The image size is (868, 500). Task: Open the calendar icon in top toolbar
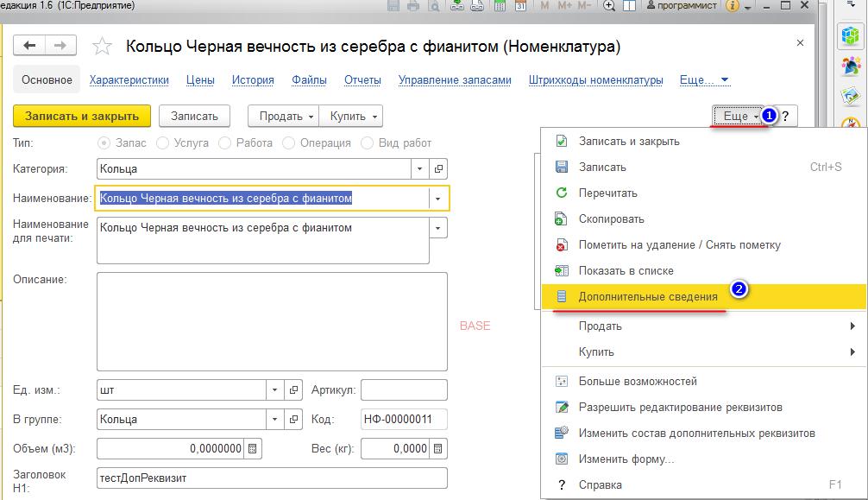[520, 6]
